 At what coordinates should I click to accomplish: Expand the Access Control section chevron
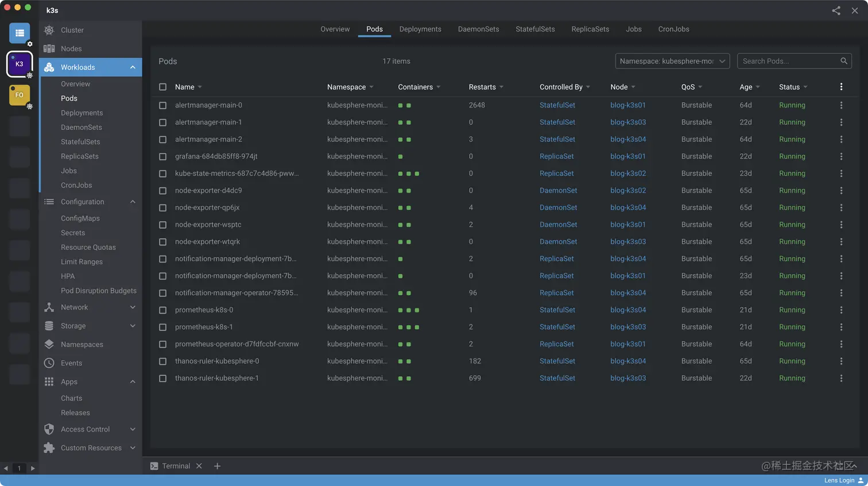pos(133,429)
